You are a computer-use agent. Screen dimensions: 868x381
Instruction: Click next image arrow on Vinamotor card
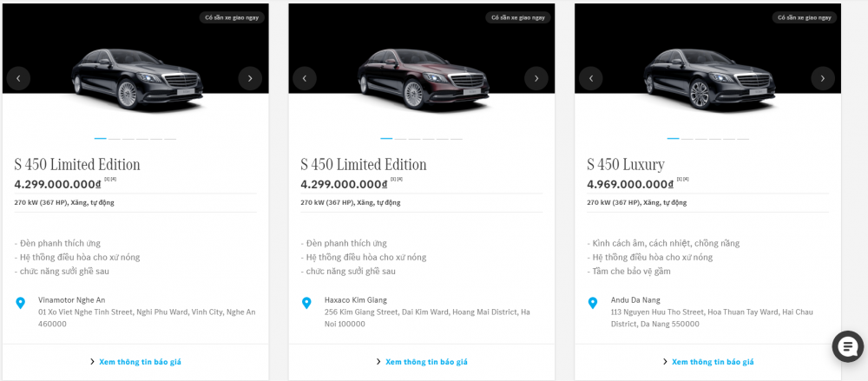(x=250, y=78)
